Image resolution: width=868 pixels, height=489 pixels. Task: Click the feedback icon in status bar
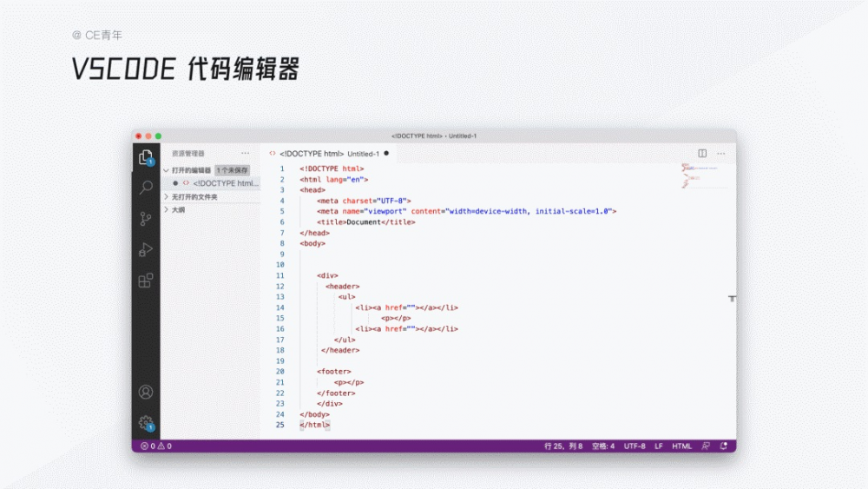point(706,446)
